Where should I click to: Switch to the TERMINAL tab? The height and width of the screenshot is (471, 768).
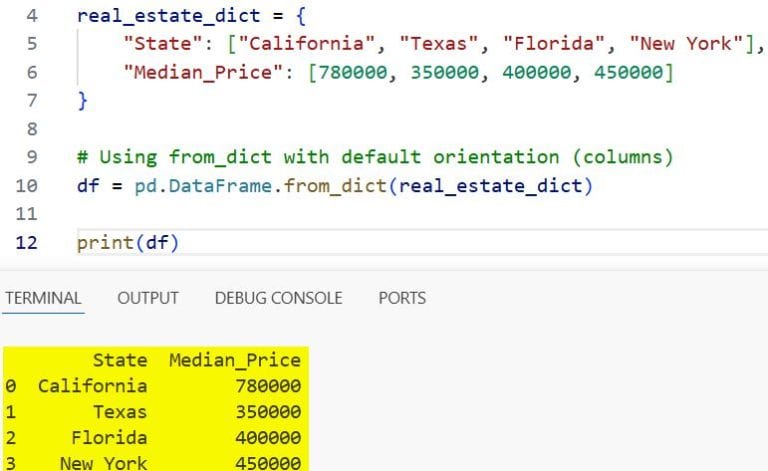pos(43,298)
